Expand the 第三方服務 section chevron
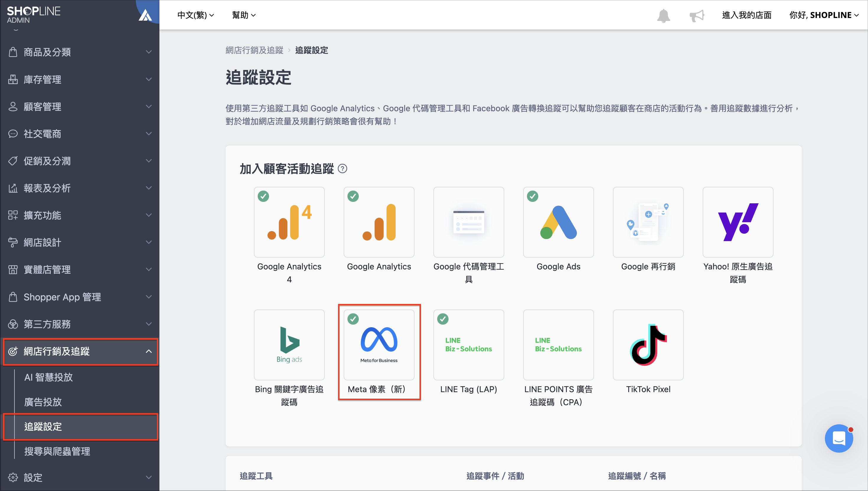The image size is (868, 491). (149, 324)
